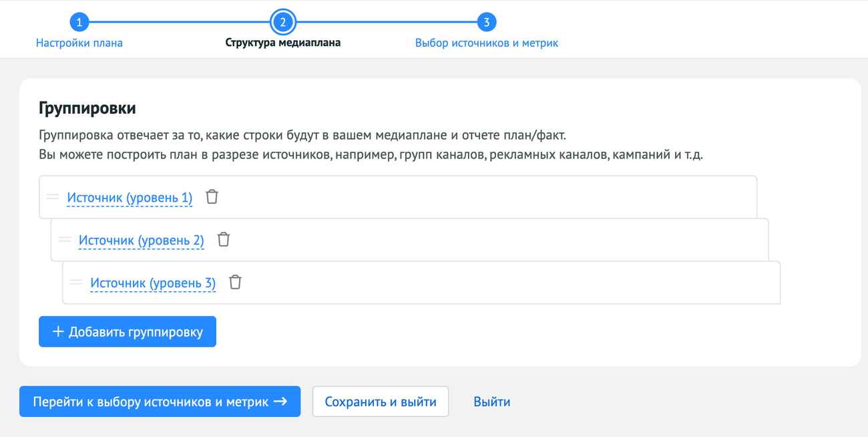Click the Группировки heading
Viewport: 868px width, 437px height.
(x=87, y=108)
